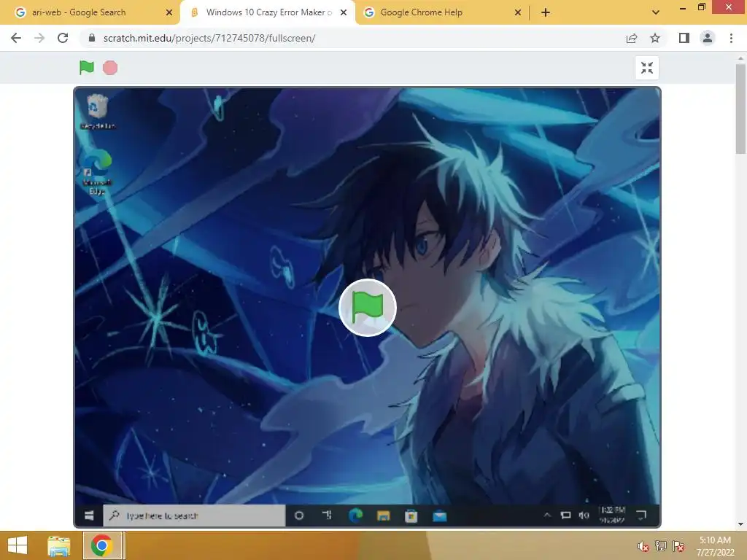Open the simulated notification center icon
The image size is (747, 560).
[x=642, y=515]
